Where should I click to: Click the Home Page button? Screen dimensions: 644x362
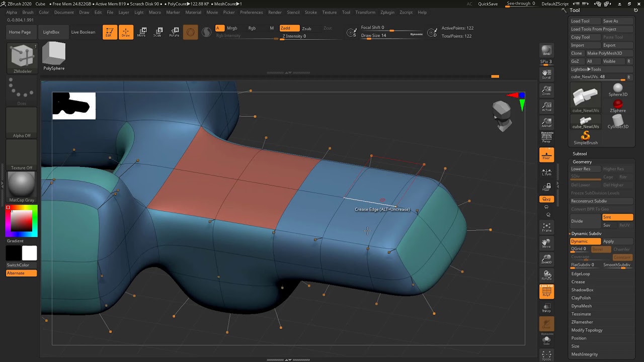(20, 32)
